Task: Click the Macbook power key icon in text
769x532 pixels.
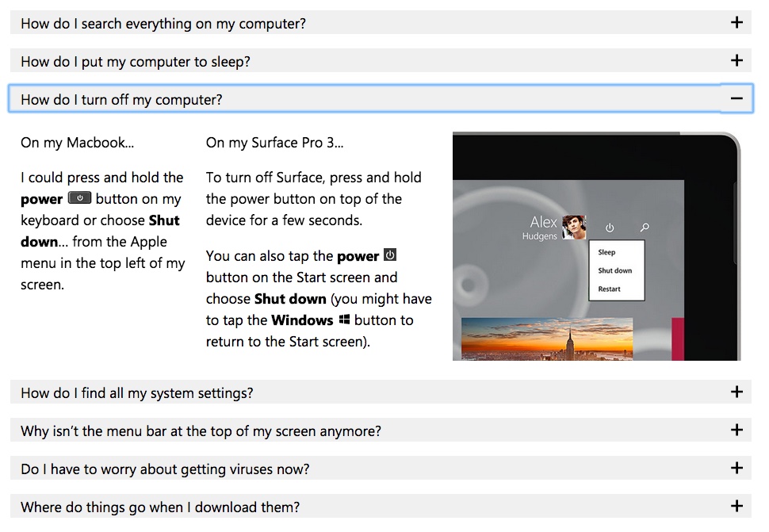Action: tap(79, 198)
